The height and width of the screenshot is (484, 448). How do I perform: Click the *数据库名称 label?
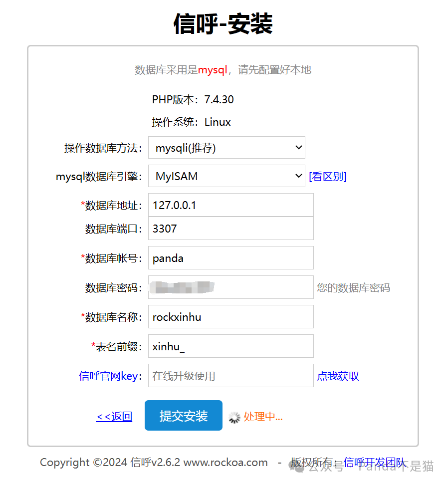pos(111,317)
